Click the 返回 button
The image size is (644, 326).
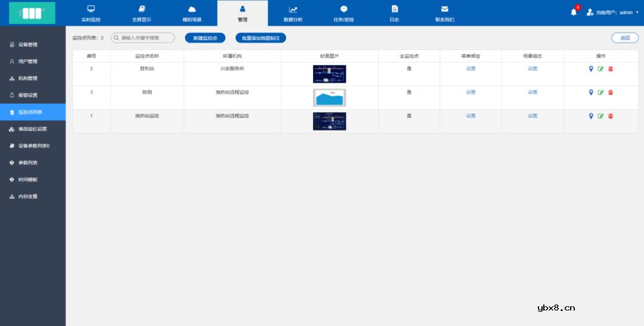click(x=624, y=38)
